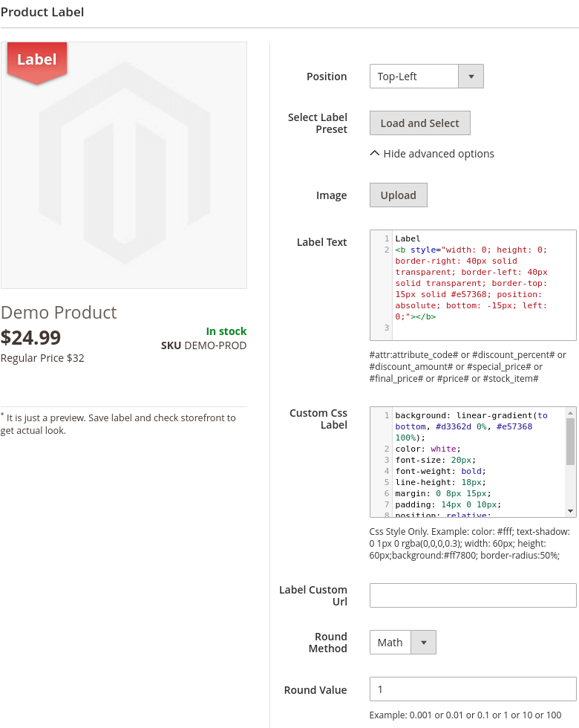Open the Position dropdown arrow
The image size is (579, 728).
tap(471, 76)
